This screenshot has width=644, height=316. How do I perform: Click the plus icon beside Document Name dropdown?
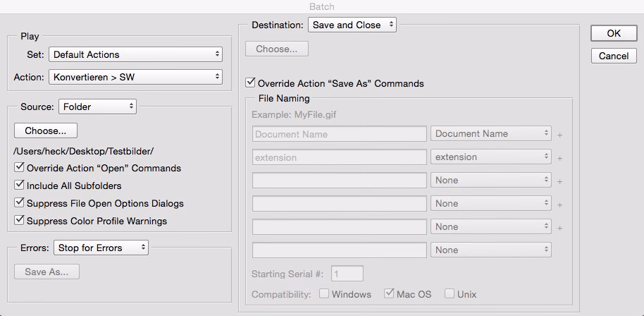coord(560,135)
